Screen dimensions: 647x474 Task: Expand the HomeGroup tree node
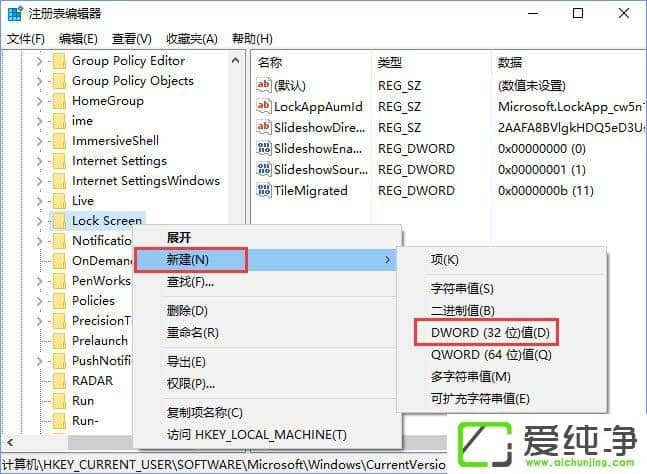[x=39, y=101]
